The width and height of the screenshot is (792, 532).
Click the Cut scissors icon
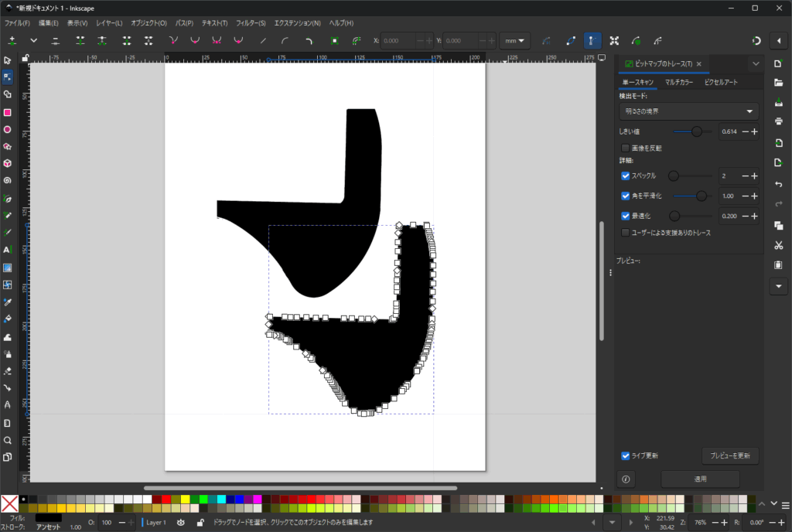point(779,245)
